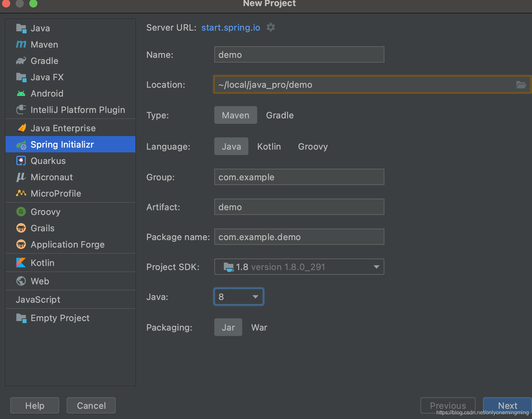Click the Web globe icon
Viewport: 532px width, 419px height.
tap(21, 281)
